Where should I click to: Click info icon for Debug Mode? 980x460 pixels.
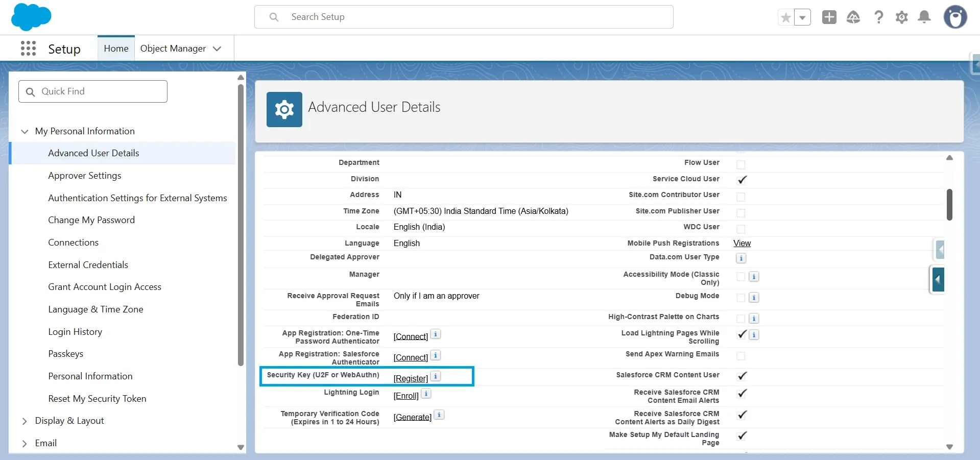[x=754, y=298]
